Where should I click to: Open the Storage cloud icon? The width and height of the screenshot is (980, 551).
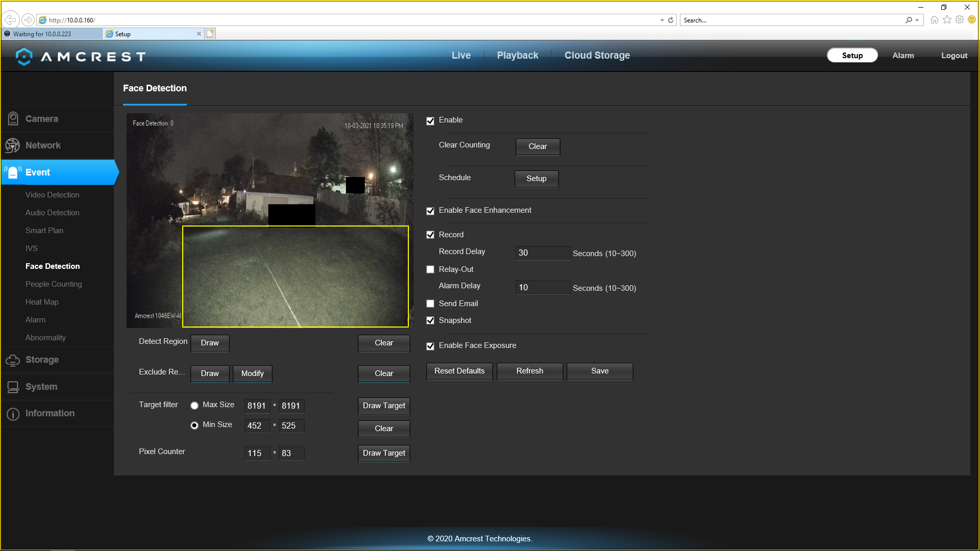(x=13, y=360)
